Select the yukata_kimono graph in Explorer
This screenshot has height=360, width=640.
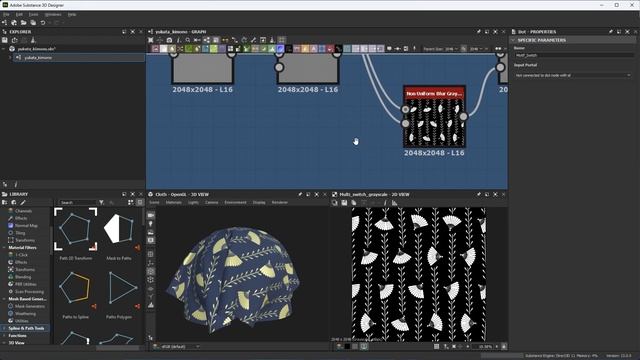point(79,58)
